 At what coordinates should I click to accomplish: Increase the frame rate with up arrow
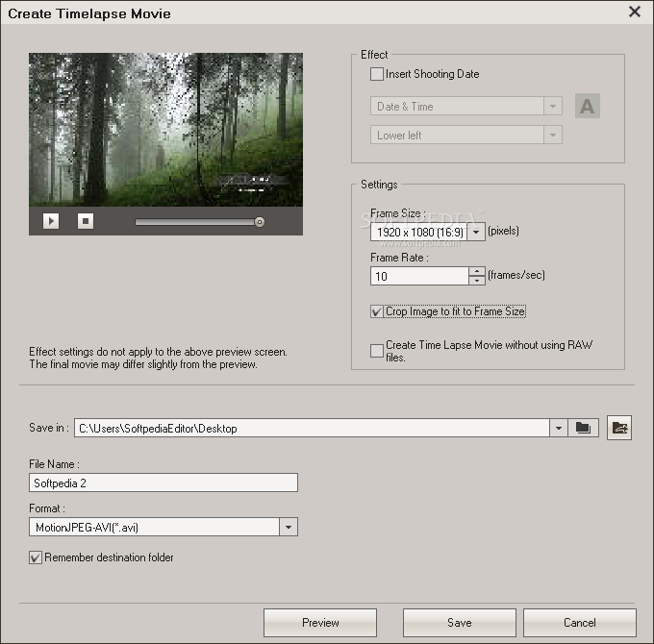(477, 271)
